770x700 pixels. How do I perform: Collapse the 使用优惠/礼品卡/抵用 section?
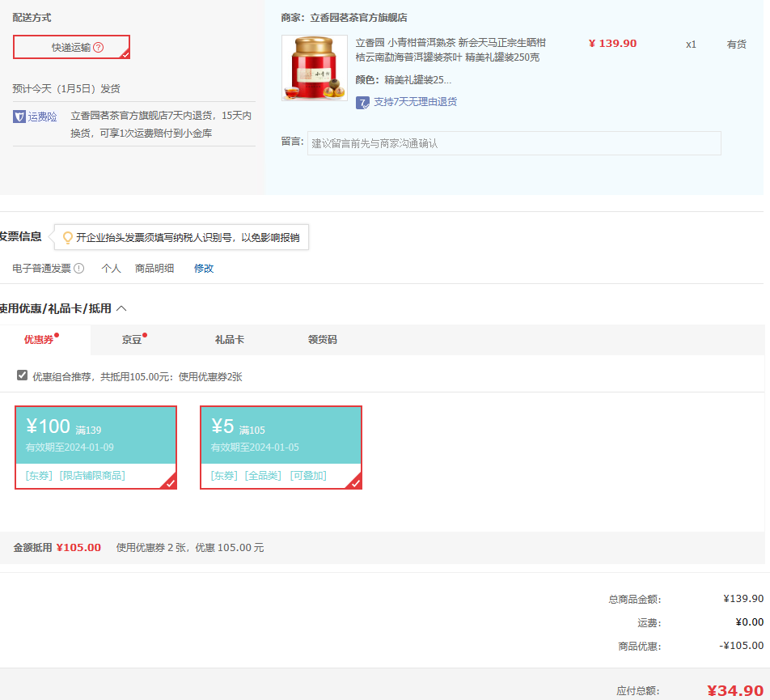pos(122,308)
